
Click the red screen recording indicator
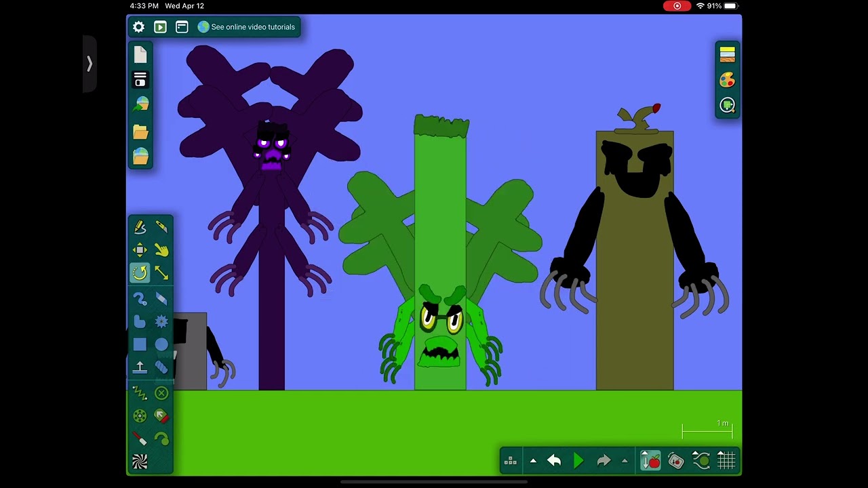click(677, 6)
